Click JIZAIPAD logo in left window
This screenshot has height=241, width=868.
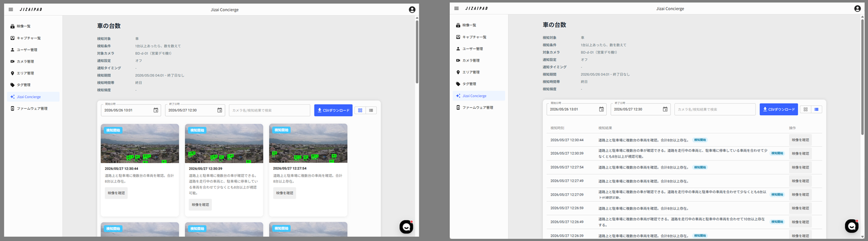pos(31,9)
